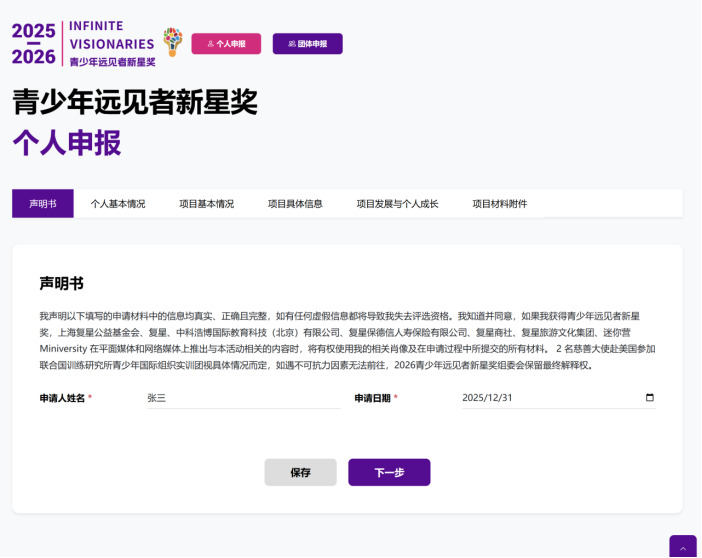Open the 项目基本情况 tab
702x558 pixels.
click(206, 204)
